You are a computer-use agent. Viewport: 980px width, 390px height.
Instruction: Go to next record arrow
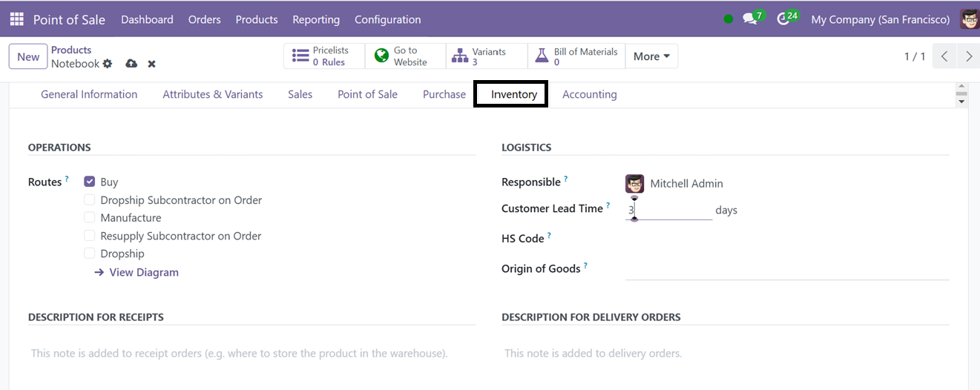pos(968,56)
